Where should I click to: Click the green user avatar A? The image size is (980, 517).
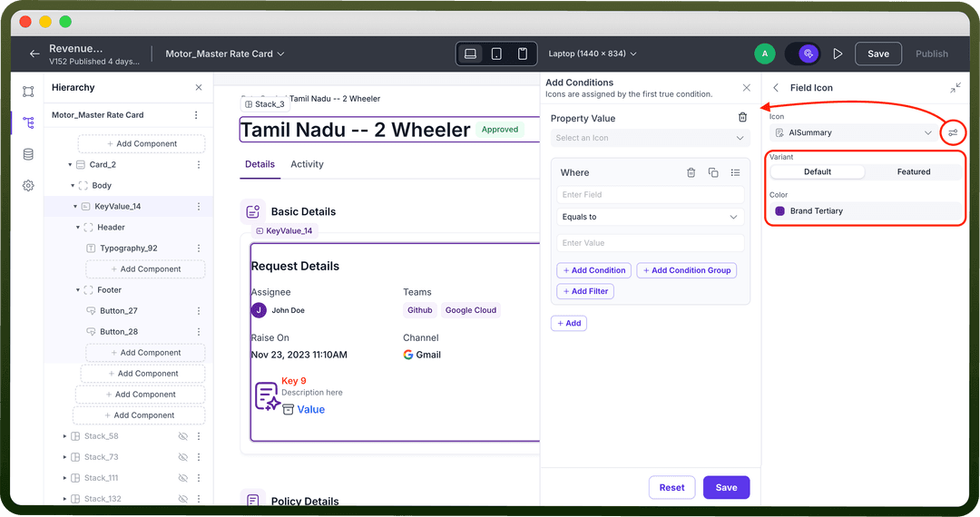tap(764, 54)
